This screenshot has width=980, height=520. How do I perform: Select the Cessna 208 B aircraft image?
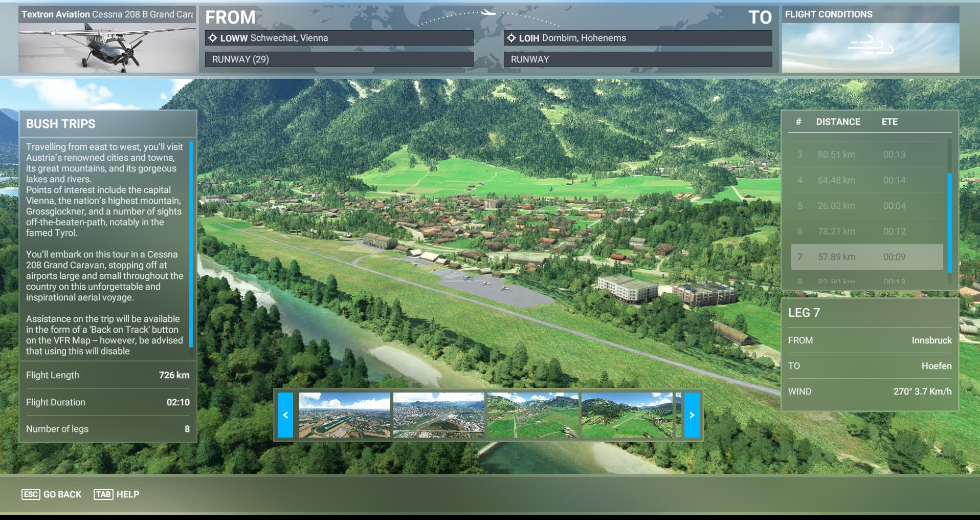107,47
